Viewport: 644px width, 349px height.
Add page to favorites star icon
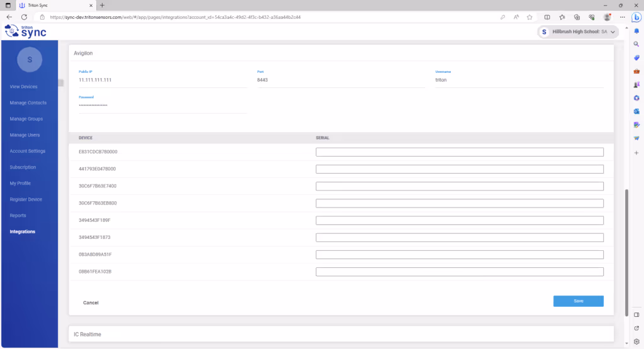pyautogui.click(x=530, y=17)
